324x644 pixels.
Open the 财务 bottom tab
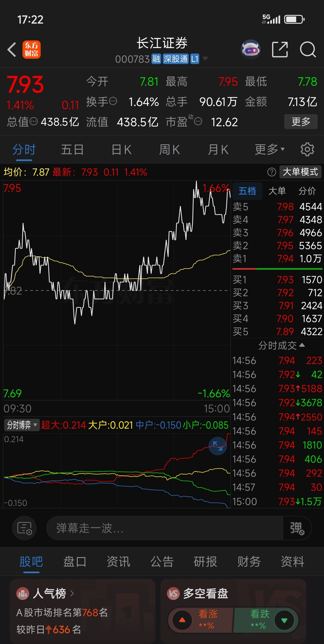pyautogui.click(x=249, y=562)
